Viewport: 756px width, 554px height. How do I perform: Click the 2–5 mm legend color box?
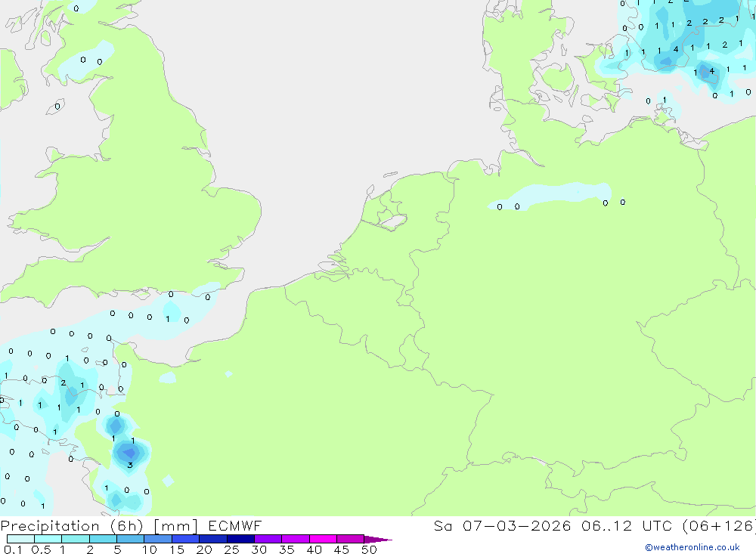pos(103,539)
